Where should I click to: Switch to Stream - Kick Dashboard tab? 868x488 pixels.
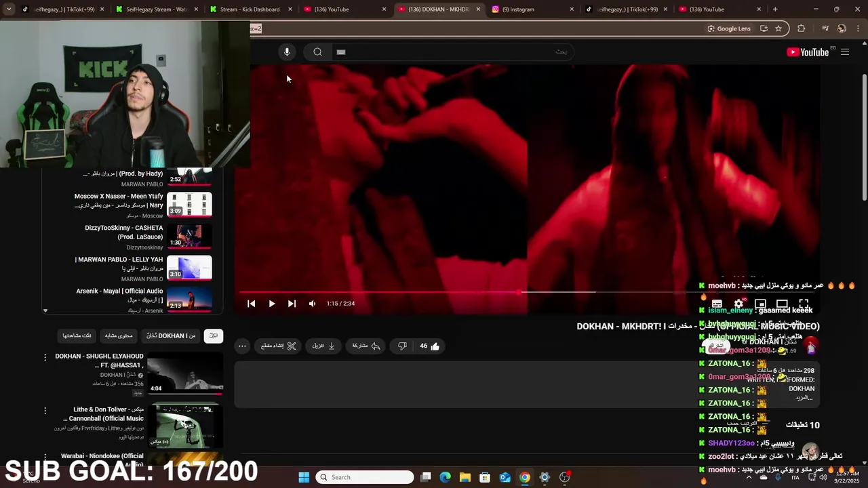pyautogui.click(x=250, y=9)
